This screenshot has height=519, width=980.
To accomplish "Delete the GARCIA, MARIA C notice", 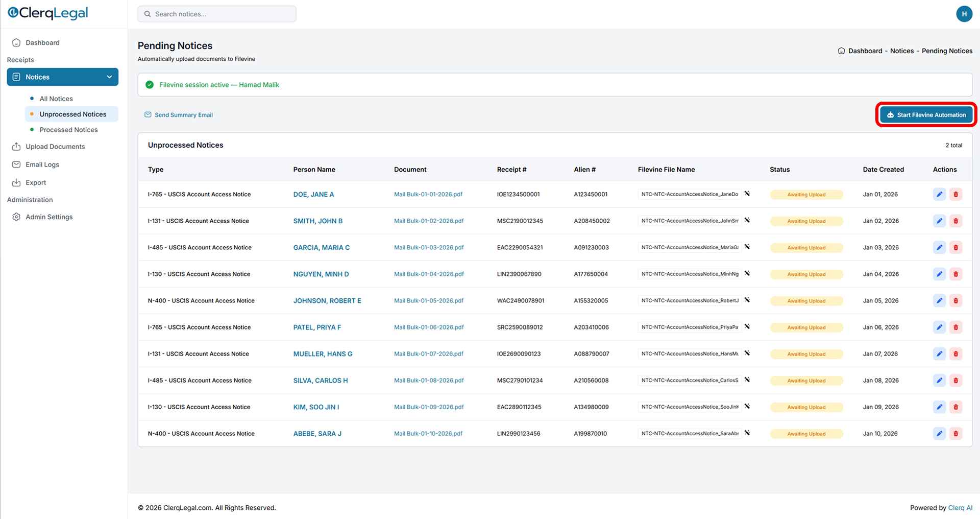I will [x=956, y=248].
